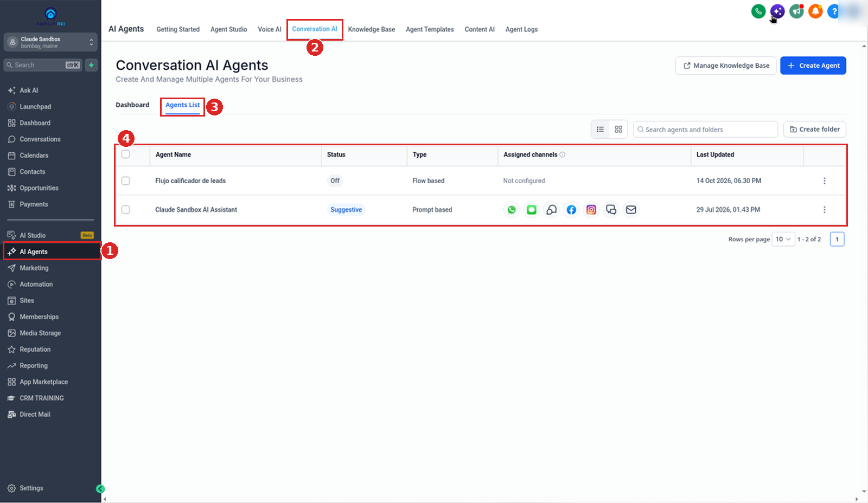This screenshot has width=868, height=503.
Task: Switch to the Dashboard sub-tab
Action: pos(132,105)
